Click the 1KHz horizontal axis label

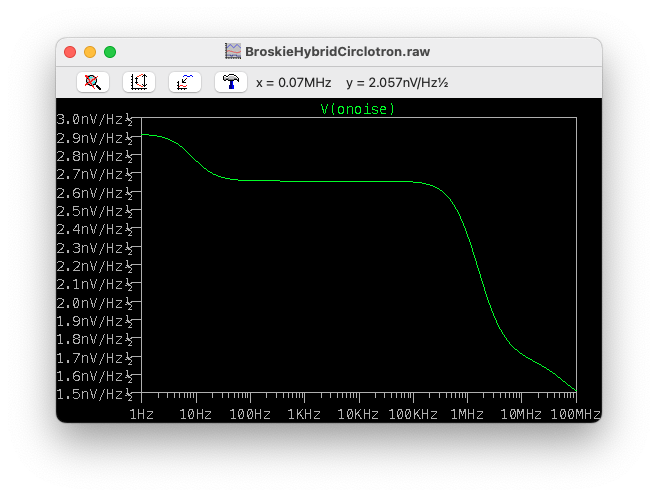coord(304,415)
